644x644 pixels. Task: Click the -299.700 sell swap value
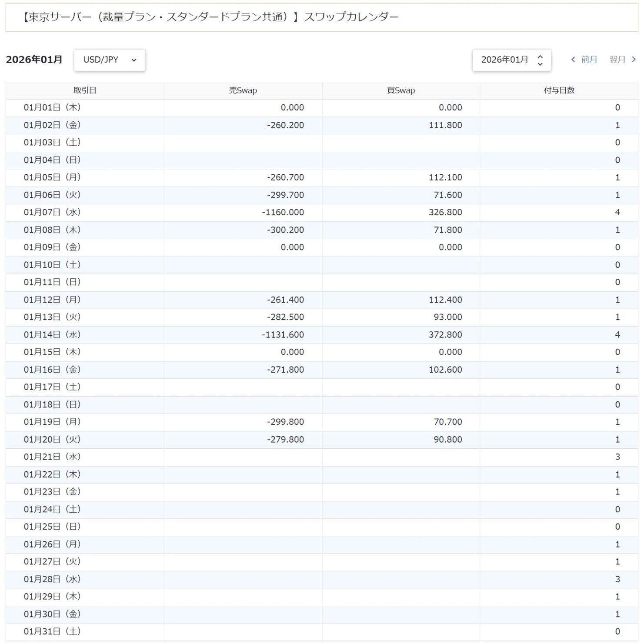coord(285,195)
